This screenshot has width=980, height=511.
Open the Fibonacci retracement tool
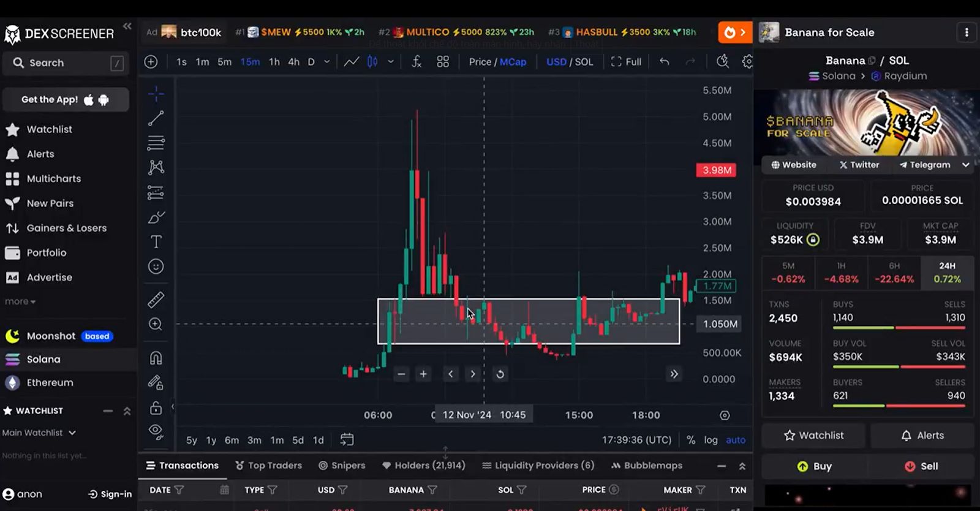point(156,143)
